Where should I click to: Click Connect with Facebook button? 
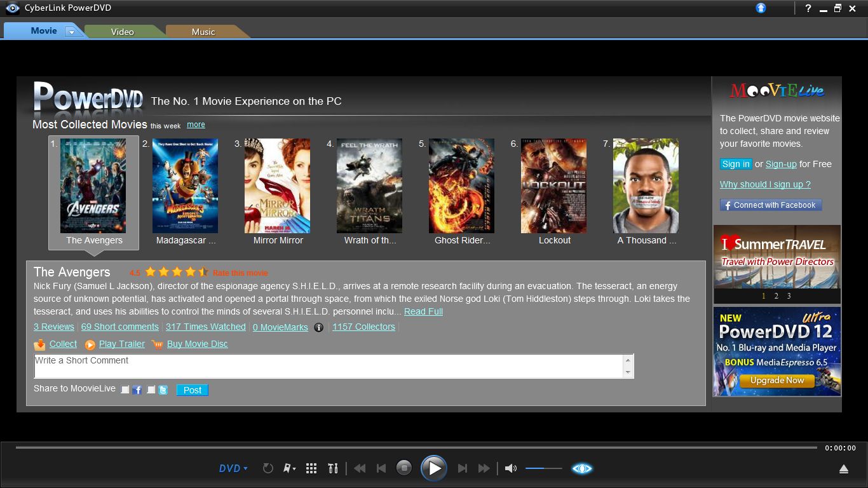[x=771, y=205]
